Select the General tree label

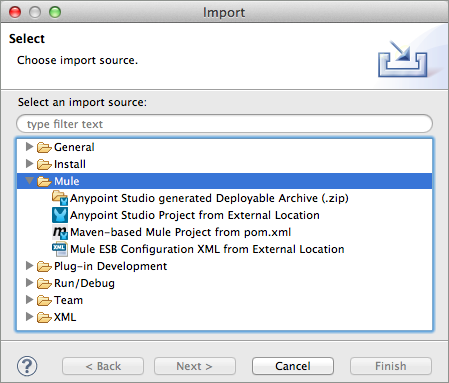pyautogui.click(x=74, y=147)
